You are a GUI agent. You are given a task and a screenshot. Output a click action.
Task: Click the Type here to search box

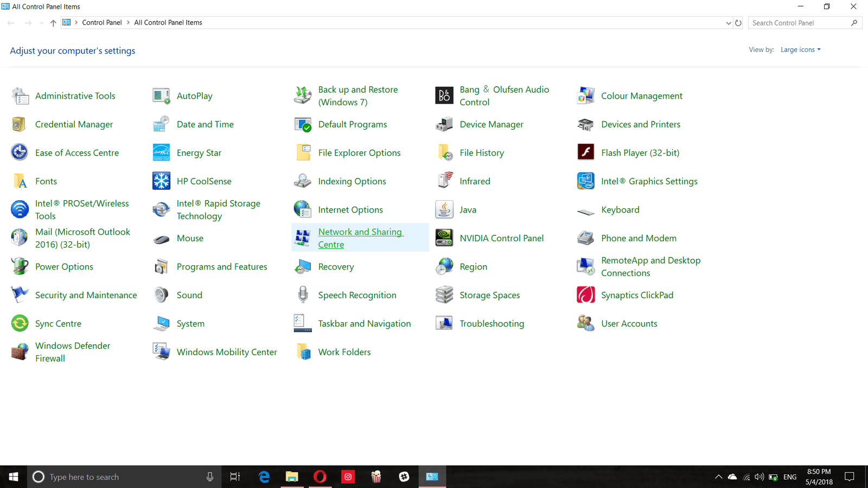point(124,477)
